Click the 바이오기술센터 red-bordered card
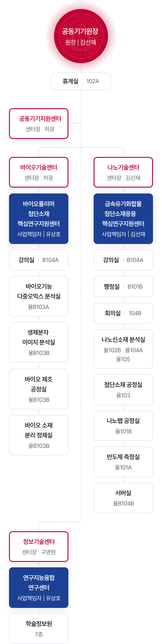The width and height of the screenshot is (162, 644). click(x=39, y=172)
